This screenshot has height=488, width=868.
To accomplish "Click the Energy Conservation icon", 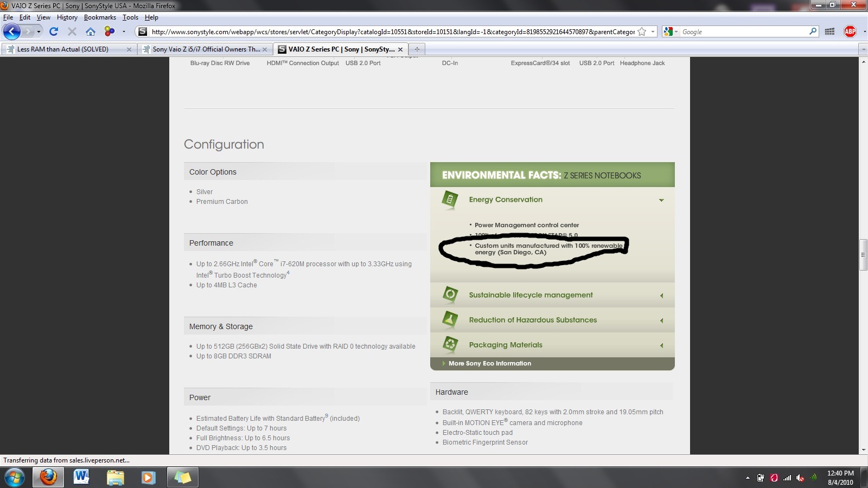I will 450,200.
